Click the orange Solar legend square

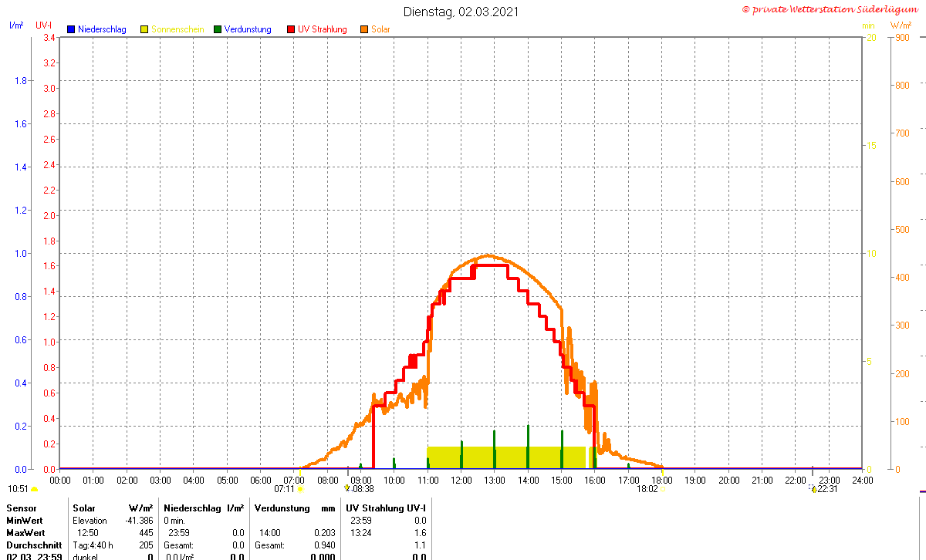364,29
